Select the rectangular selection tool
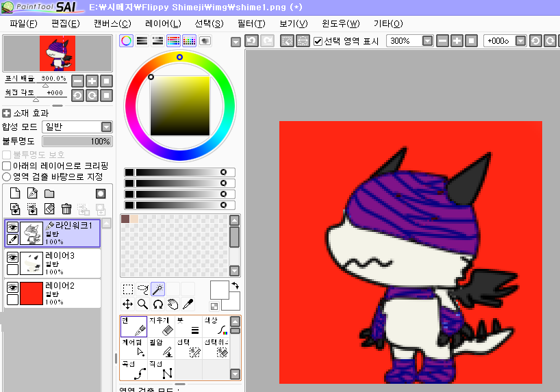This screenshot has height=392, width=560. coord(128,289)
